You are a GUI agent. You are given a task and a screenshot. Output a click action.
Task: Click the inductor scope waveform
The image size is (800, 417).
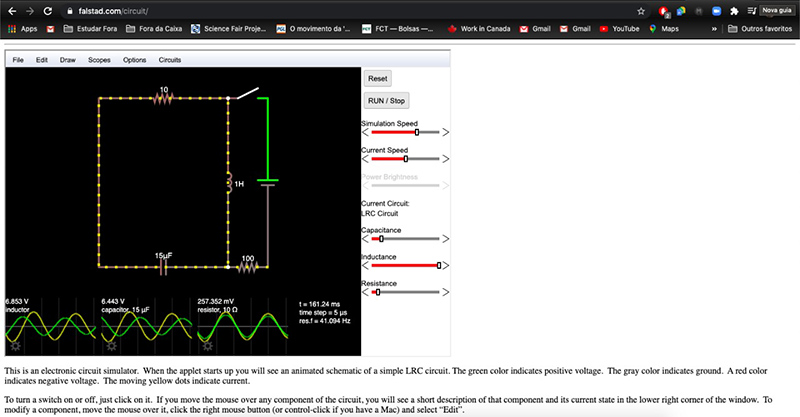pos(51,327)
